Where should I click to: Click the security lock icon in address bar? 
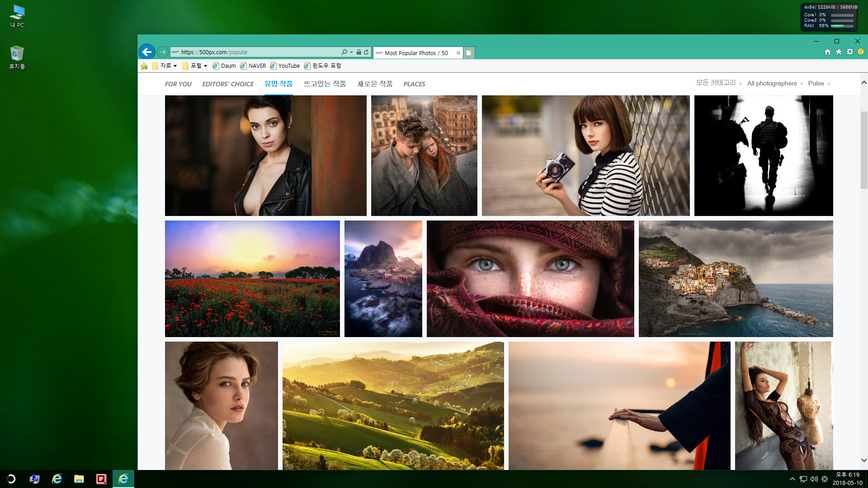coord(359,52)
